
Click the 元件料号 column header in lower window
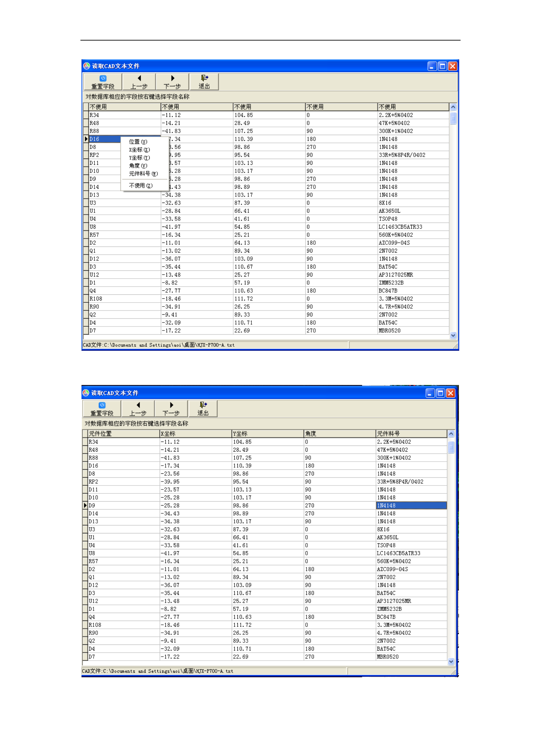412,434
